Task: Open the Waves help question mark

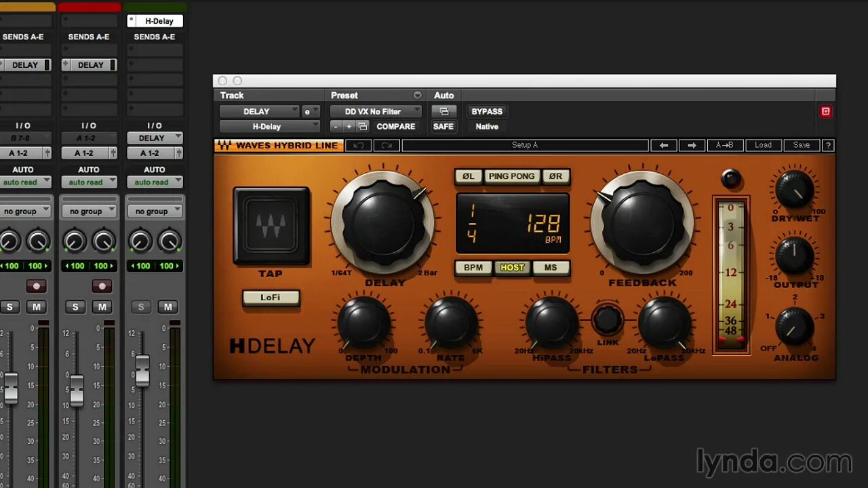Action: coord(828,145)
